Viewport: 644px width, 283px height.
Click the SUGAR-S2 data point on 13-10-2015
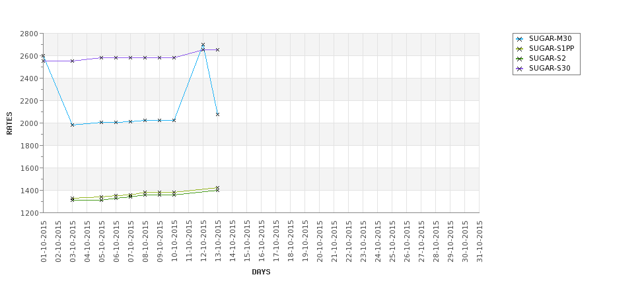[218, 190]
